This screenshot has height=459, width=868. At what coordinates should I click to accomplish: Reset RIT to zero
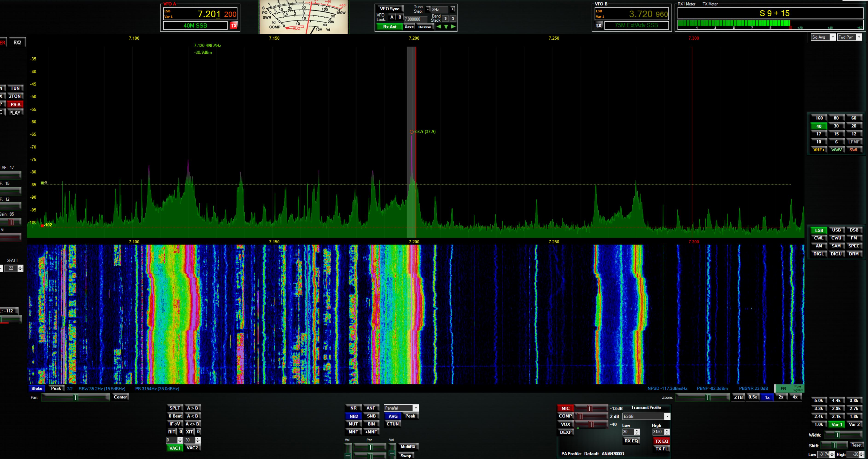[x=181, y=432]
